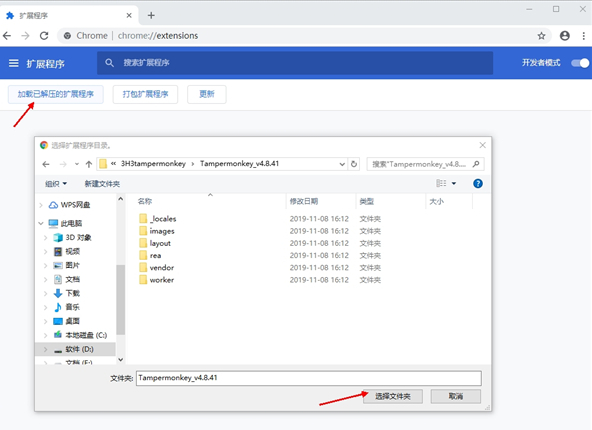The width and height of the screenshot is (592, 430).
Task: Select the 扩展程序 browser tab
Action: [x=68, y=15]
